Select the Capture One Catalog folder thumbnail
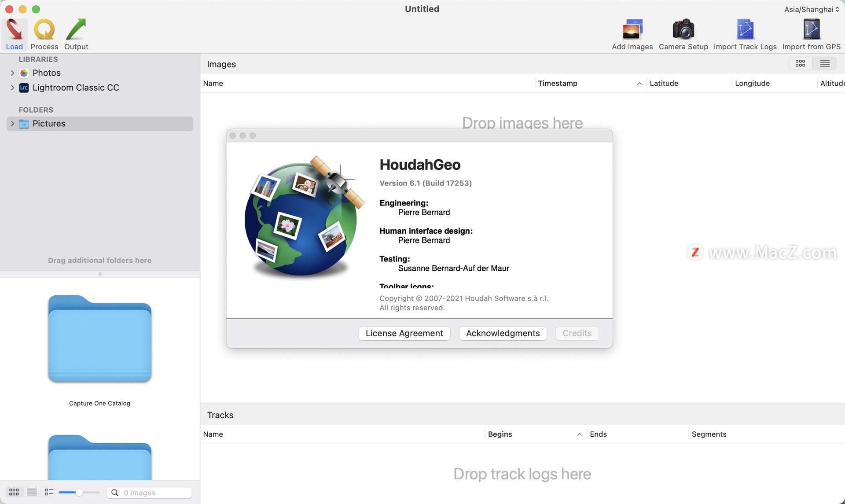Viewport: 845px width, 504px height. pyautogui.click(x=100, y=338)
